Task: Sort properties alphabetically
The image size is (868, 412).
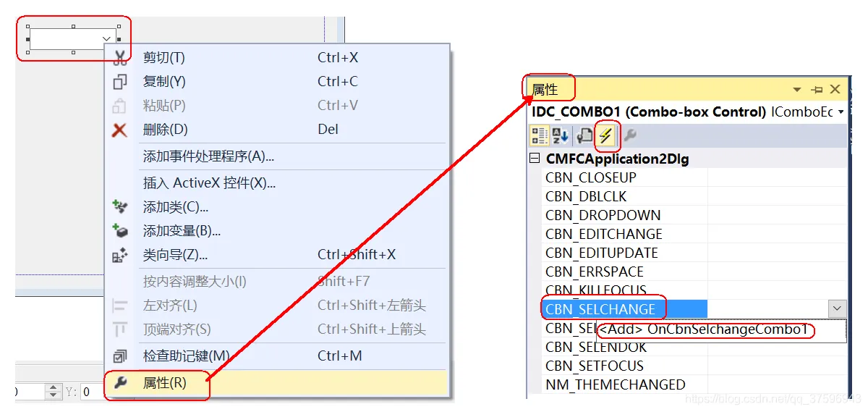Action: click(561, 135)
